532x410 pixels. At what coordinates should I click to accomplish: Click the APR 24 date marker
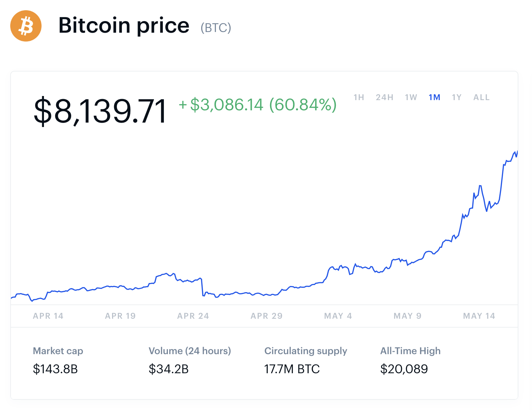193,316
